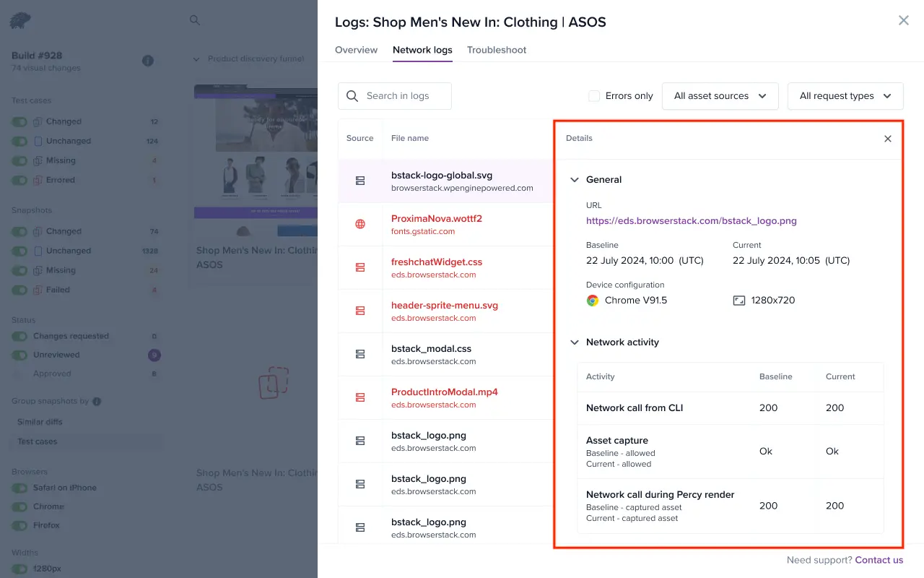Screen dimensions: 924x578
Task: Collapse the Network activity section
Action: [575, 342]
